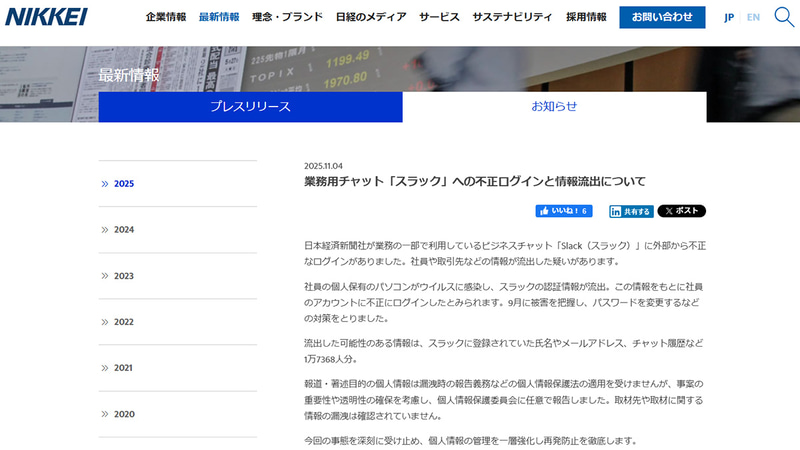800x450 pixels.
Task: Open the 日経のメディア menu
Action: (x=371, y=17)
